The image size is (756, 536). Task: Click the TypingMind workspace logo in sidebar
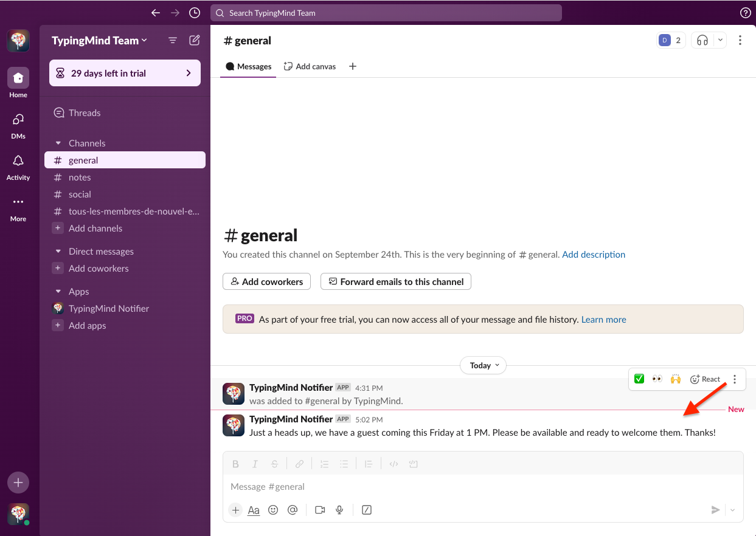(x=18, y=41)
